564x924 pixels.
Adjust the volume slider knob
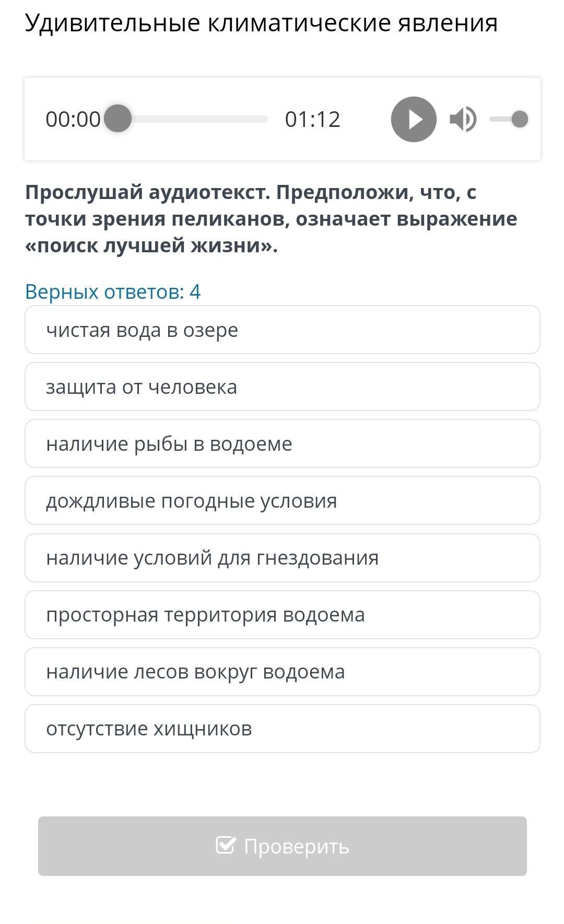click(x=520, y=119)
